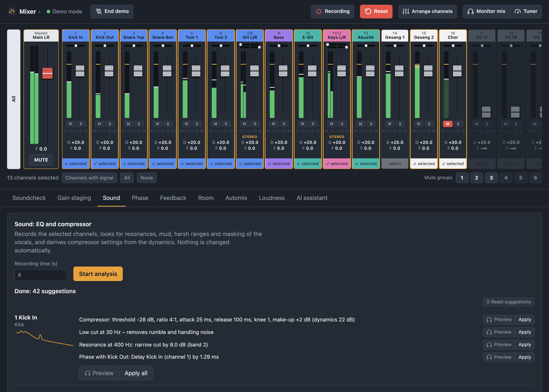Preview the compressor suggestion
This screenshot has width=549, height=392.
coord(499,320)
